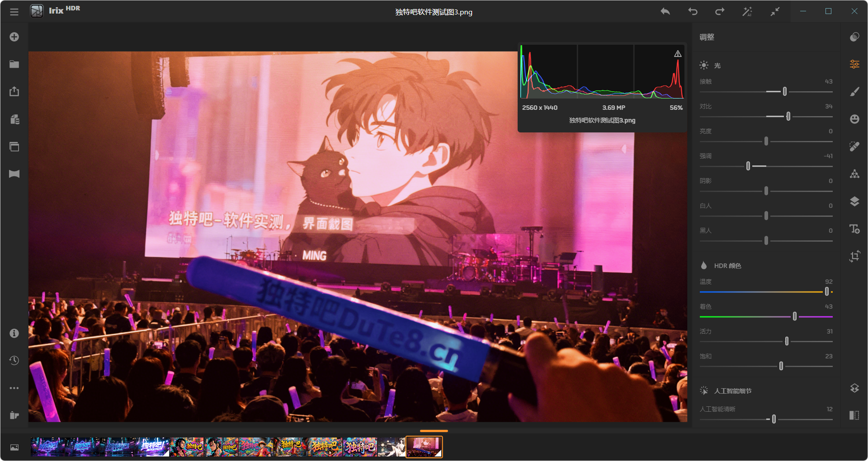Select the adjustments sliders icon

tap(854, 64)
